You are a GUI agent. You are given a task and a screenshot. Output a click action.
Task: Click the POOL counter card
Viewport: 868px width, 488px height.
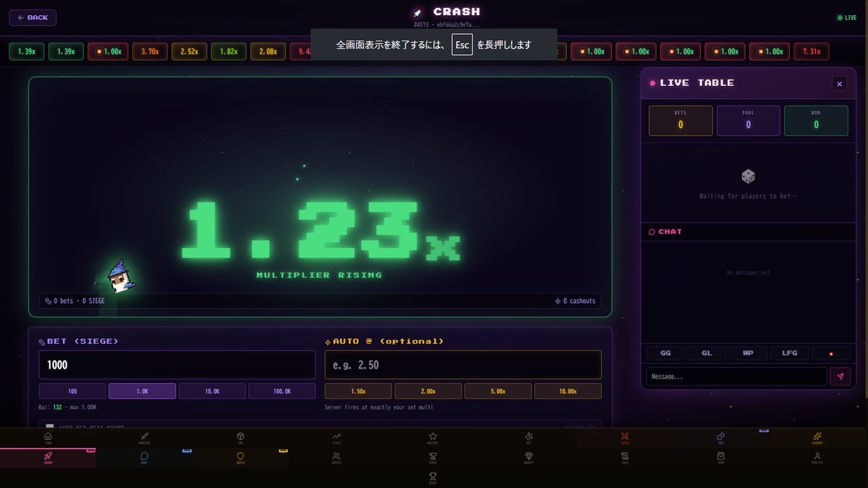pyautogui.click(x=748, y=121)
